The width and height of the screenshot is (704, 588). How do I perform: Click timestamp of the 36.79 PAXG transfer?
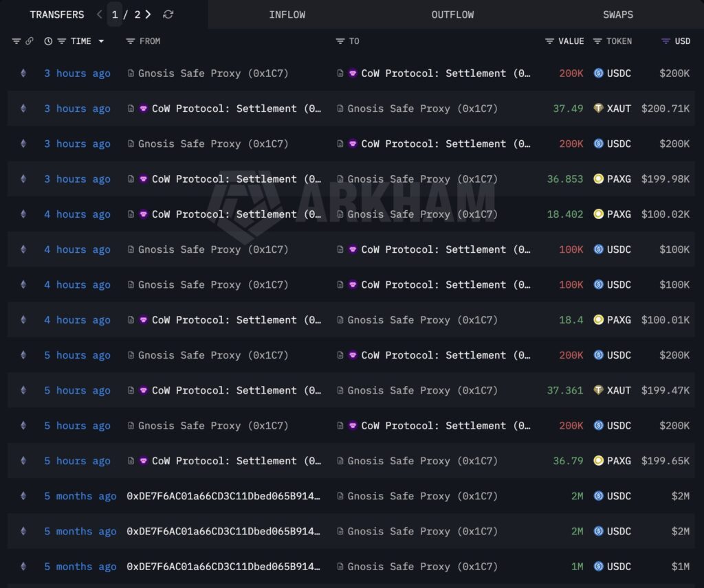coord(77,461)
